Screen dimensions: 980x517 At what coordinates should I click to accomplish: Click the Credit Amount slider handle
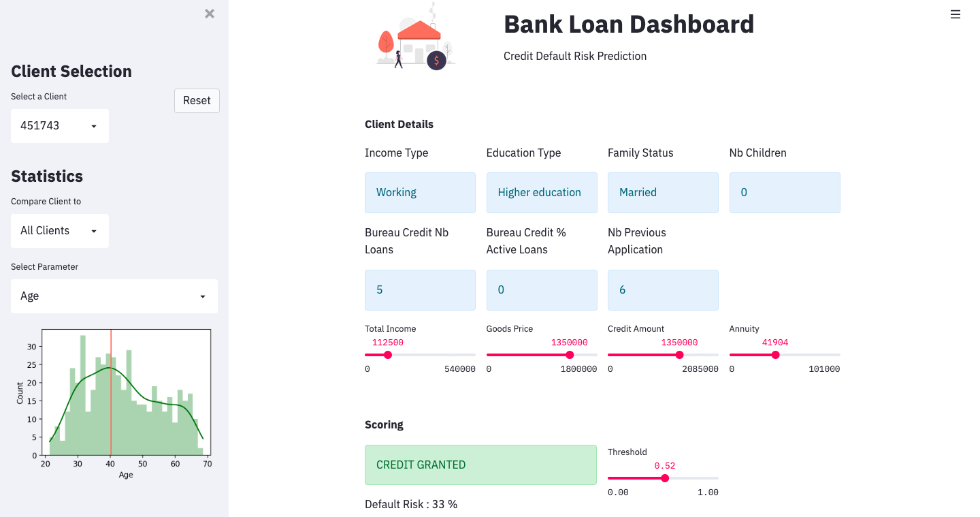[x=679, y=355]
